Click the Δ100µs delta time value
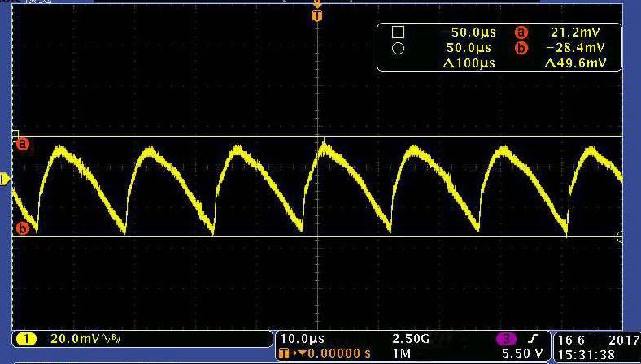The image size is (641, 364). coord(469,63)
